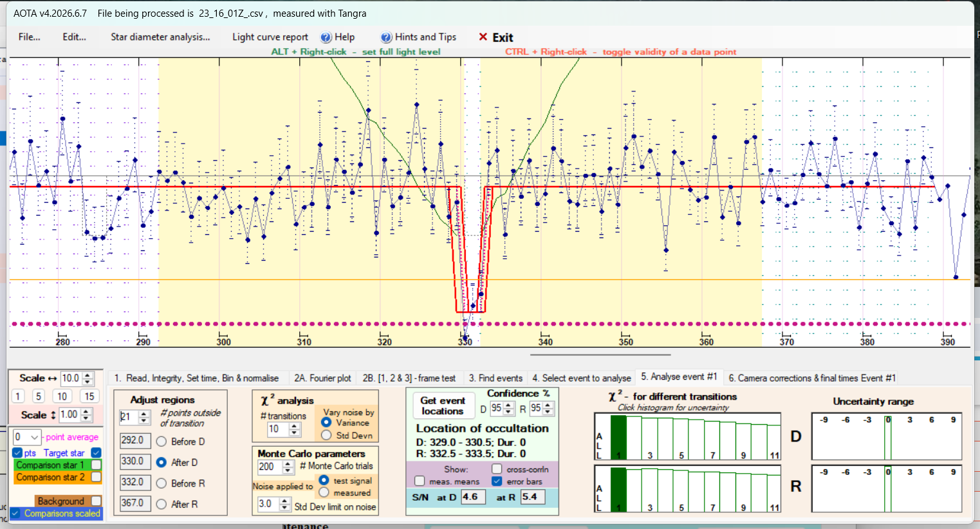This screenshot has width=980, height=529.
Task: Click the red X Exit icon
Action: tap(483, 37)
